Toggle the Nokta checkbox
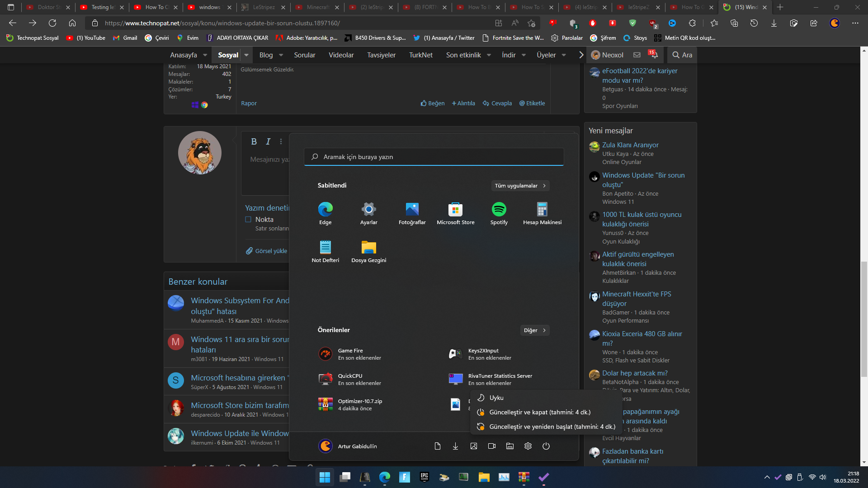Viewport: 868px width, 488px height. coord(248,220)
